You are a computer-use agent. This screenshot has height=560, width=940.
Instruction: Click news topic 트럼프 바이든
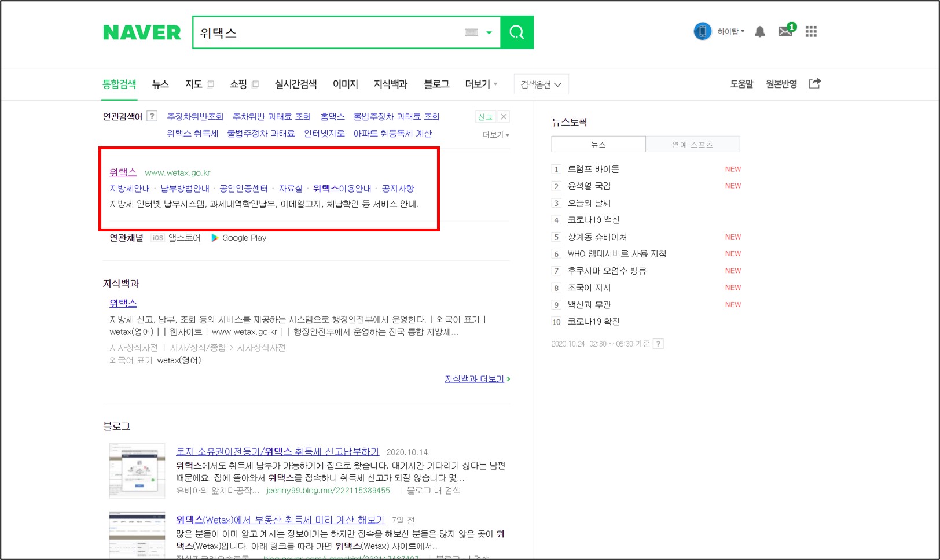tap(593, 169)
